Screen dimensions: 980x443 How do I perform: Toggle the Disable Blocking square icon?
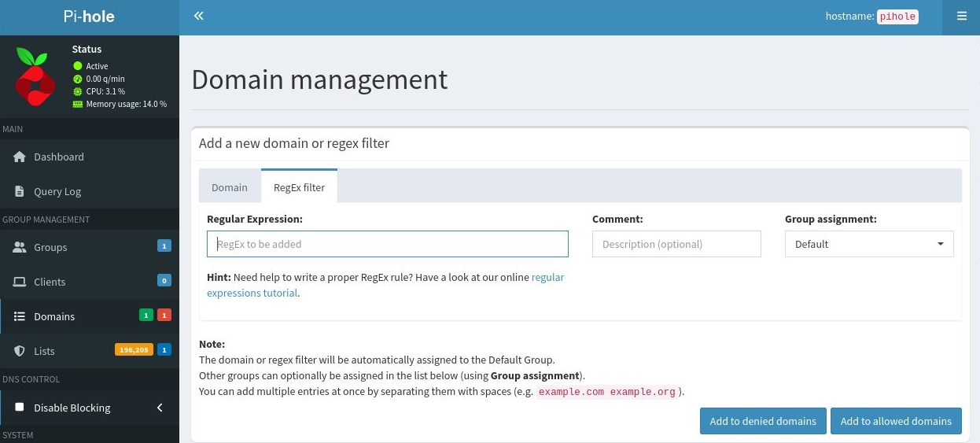click(x=20, y=408)
